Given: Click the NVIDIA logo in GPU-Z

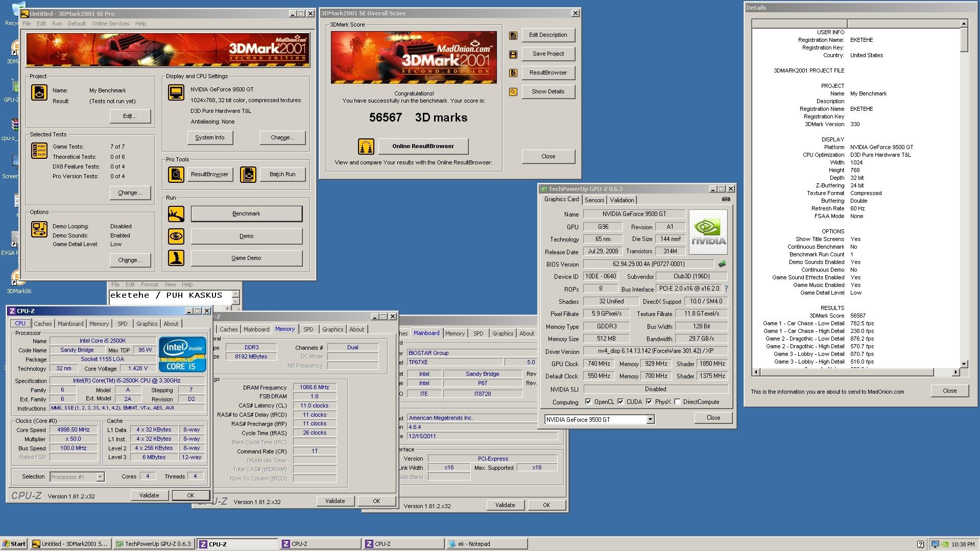Looking at the screenshot, I should click(708, 232).
